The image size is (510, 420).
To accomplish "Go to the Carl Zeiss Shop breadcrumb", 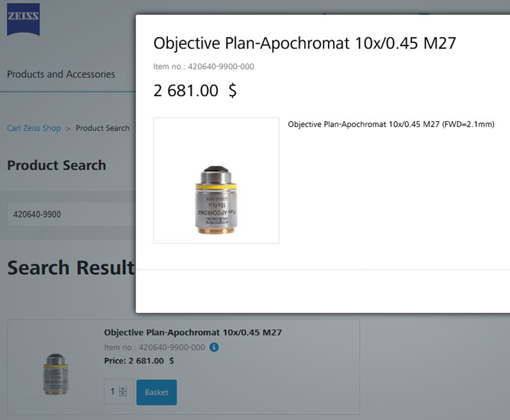I will tap(34, 128).
